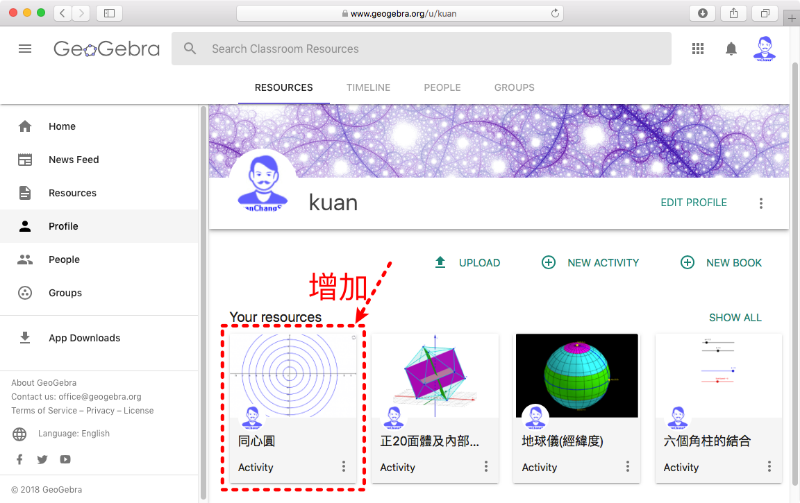The image size is (800, 503).
Task: Click the language globe icon
Action: pyautogui.click(x=19, y=434)
